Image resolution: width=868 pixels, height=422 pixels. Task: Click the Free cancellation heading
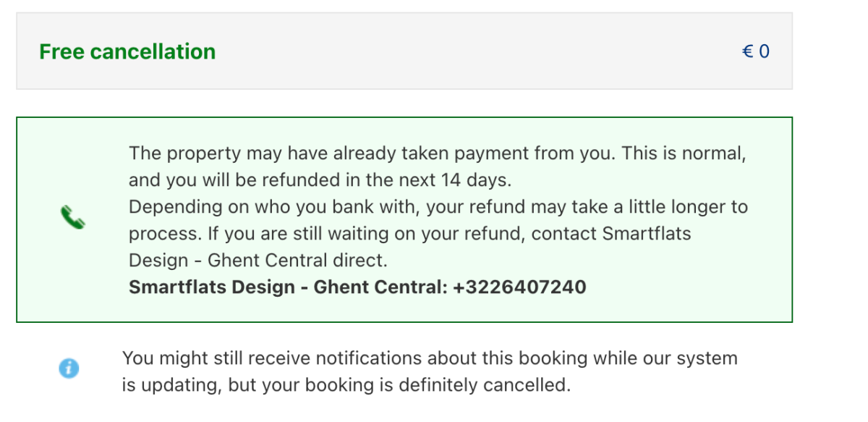(x=127, y=52)
